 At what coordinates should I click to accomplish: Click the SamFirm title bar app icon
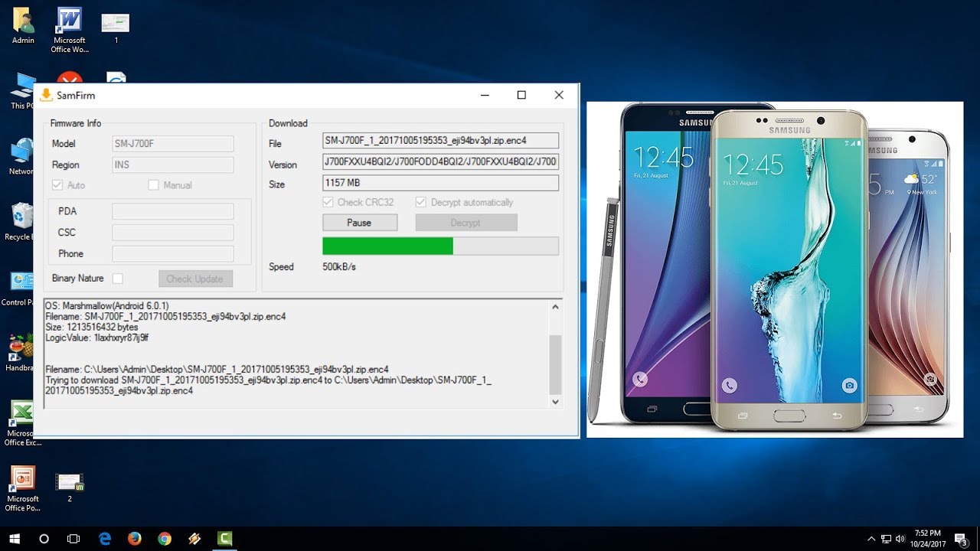tap(46, 95)
